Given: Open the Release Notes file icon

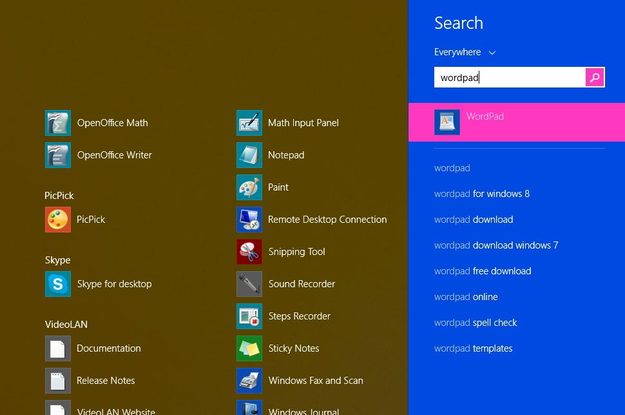Looking at the screenshot, I should pyautogui.click(x=58, y=381).
